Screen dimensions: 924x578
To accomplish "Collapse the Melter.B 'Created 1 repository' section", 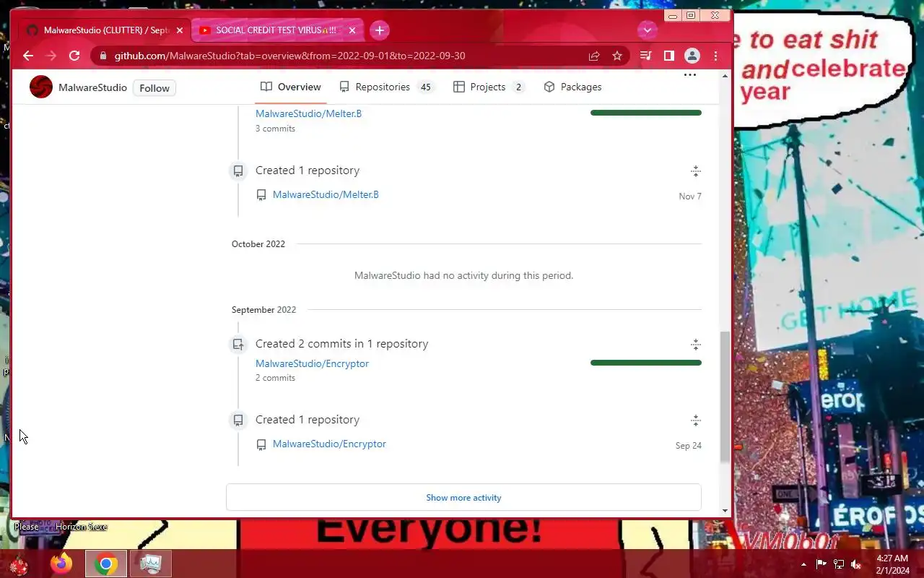I will [696, 171].
